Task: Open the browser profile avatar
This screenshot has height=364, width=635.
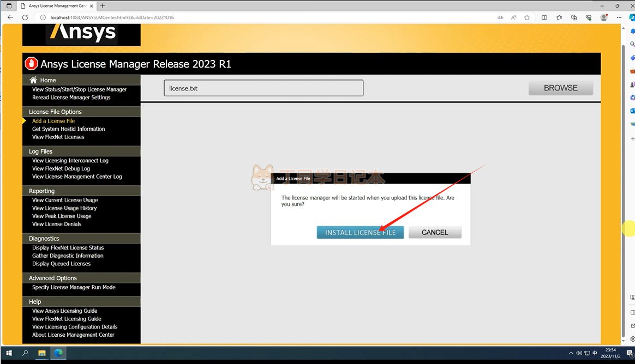Action: tap(604, 17)
